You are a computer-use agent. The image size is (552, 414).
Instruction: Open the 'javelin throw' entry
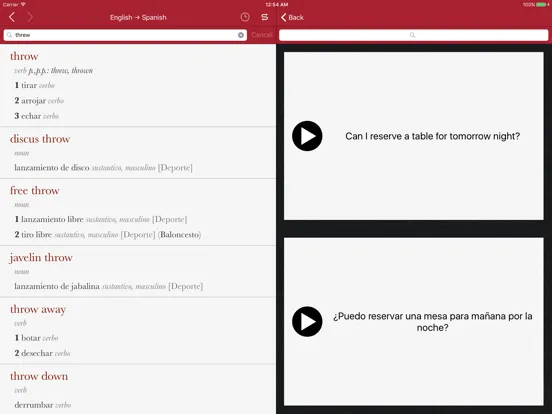tap(41, 258)
